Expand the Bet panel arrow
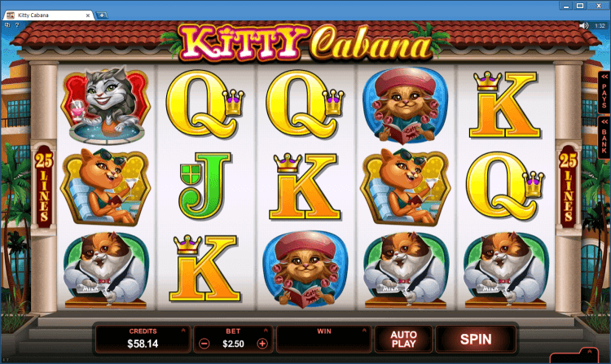611x364 pixels. pos(266,331)
